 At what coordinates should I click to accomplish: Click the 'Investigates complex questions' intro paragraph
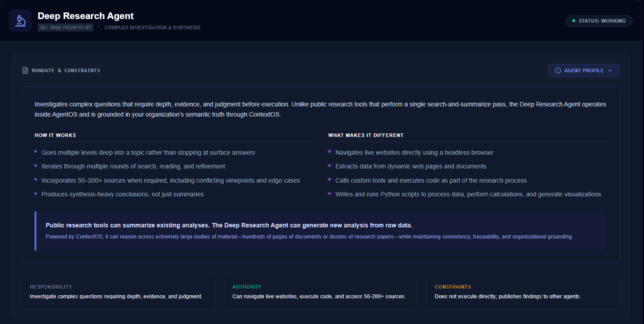click(320, 109)
